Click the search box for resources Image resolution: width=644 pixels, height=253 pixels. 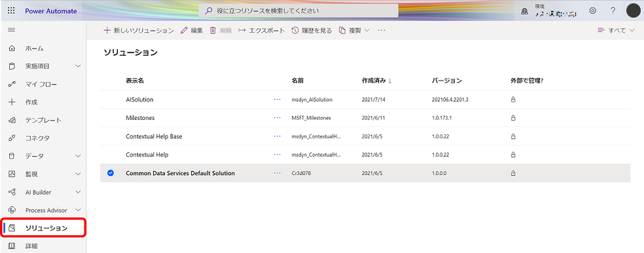pos(298,10)
